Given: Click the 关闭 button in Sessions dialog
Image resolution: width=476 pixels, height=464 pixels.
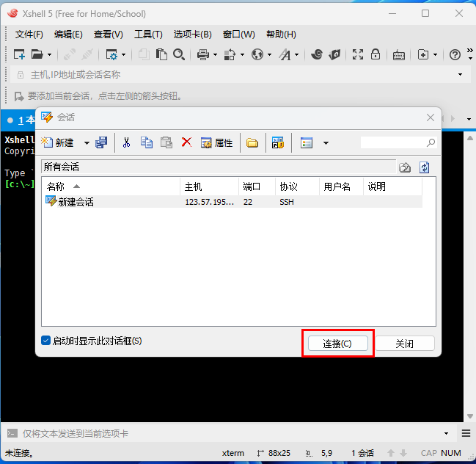Looking at the screenshot, I should click(405, 344).
